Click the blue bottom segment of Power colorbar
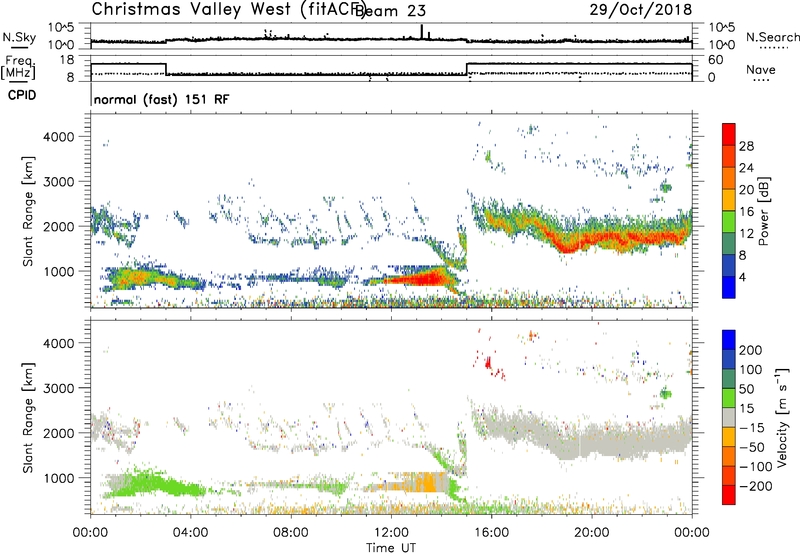This screenshot has height=554, width=800. point(729,287)
